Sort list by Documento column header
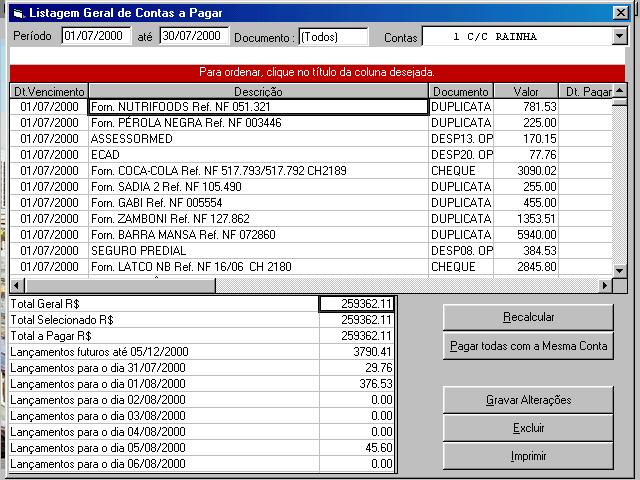The height and width of the screenshot is (480, 640). click(461, 91)
